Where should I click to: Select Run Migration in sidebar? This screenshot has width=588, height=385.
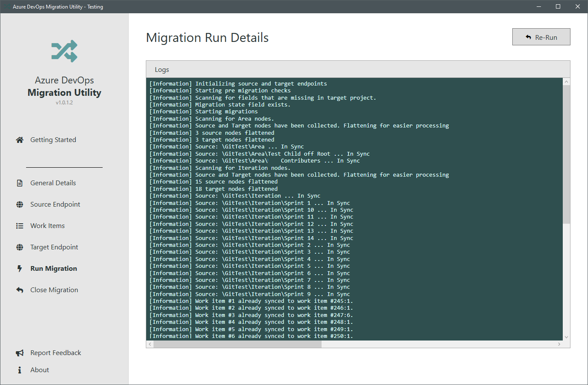53,269
